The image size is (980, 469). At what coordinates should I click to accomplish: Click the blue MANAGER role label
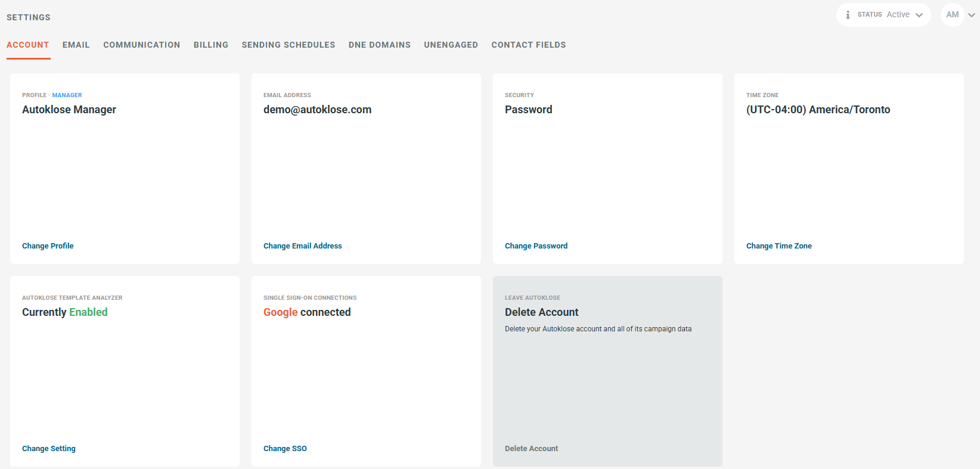[67, 95]
